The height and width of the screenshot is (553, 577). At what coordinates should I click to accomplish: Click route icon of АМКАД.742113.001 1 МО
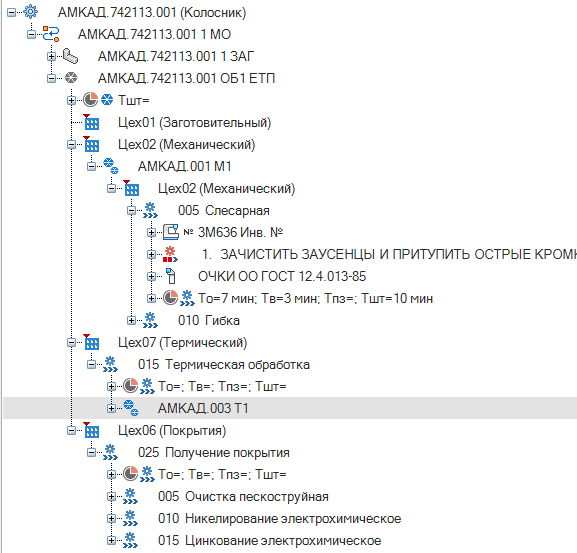coord(51,34)
